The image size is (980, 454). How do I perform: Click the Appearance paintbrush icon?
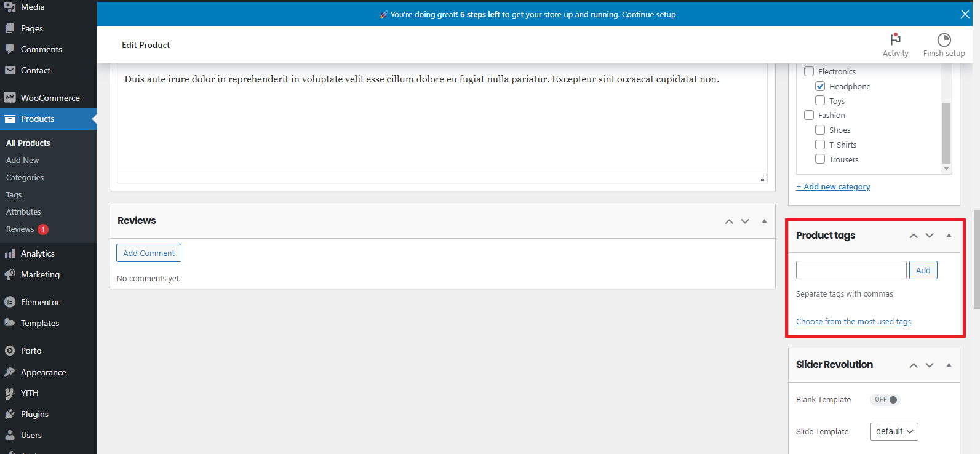pyautogui.click(x=10, y=372)
